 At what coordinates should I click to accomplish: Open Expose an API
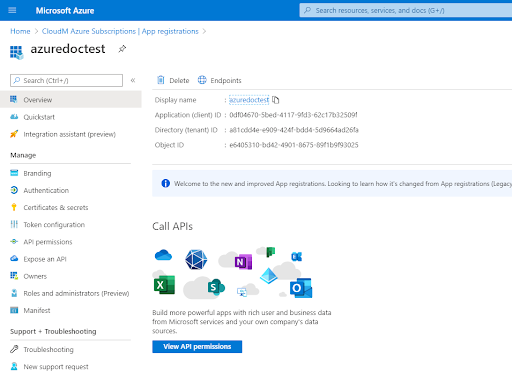(x=45, y=259)
